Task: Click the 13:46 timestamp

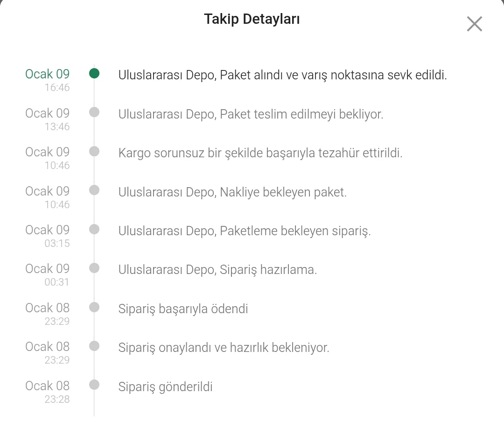Action: [57, 126]
